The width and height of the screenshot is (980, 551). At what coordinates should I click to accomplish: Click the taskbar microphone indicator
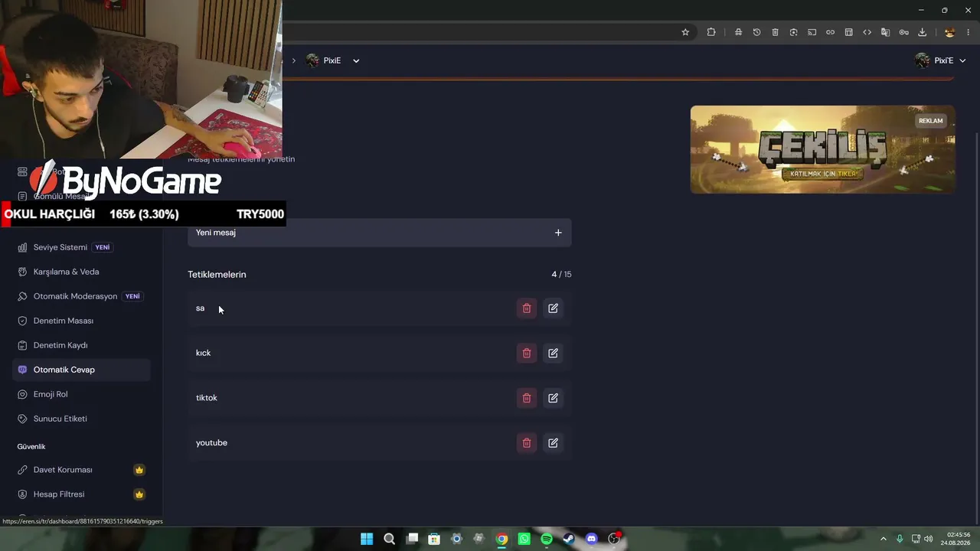pyautogui.click(x=900, y=539)
